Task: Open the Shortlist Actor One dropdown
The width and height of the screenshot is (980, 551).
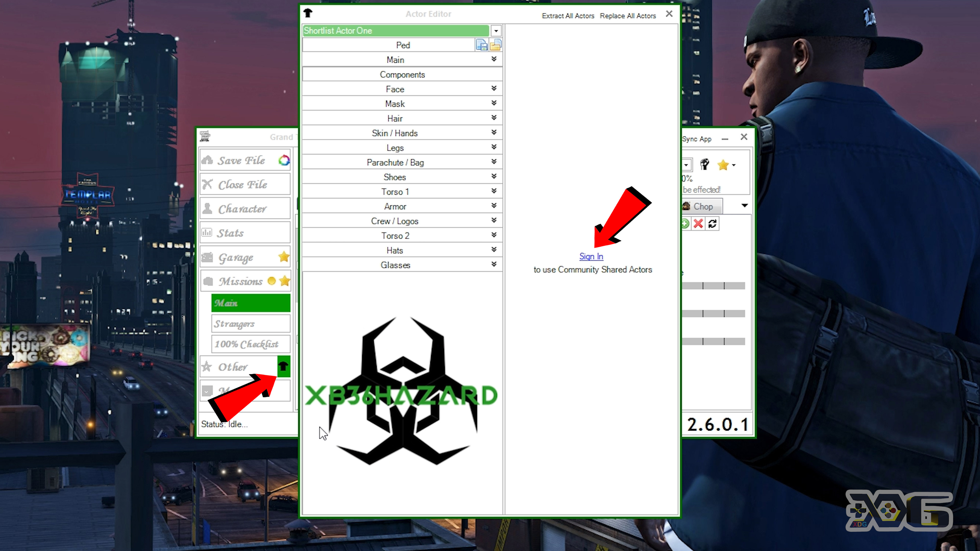Action: click(x=496, y=30)
